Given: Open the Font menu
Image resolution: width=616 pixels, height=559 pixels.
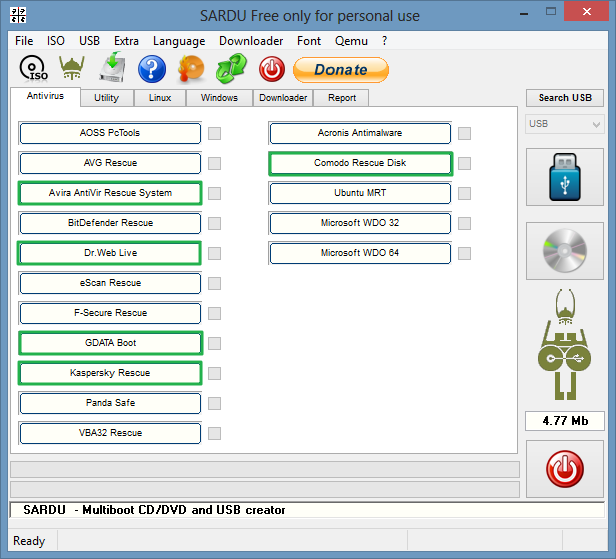Looking at the screenshot, I should coord(309,41).
